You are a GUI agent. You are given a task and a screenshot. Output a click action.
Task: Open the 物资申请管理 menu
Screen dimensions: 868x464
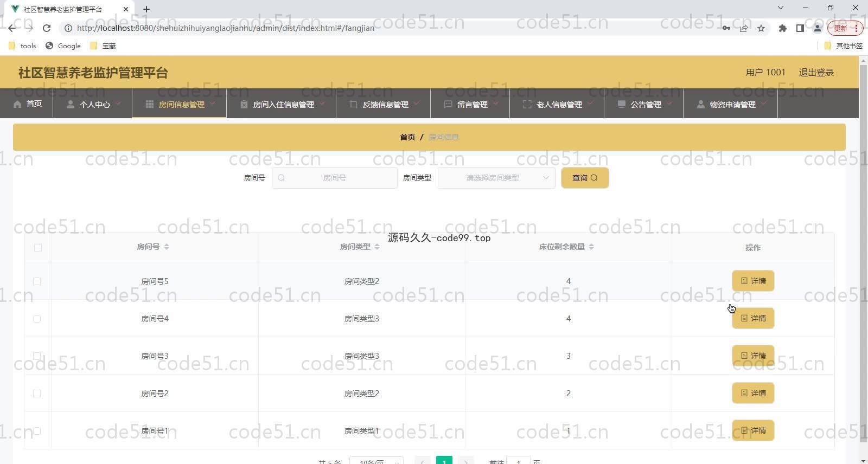pyautogui.click(x=731, y=104)
